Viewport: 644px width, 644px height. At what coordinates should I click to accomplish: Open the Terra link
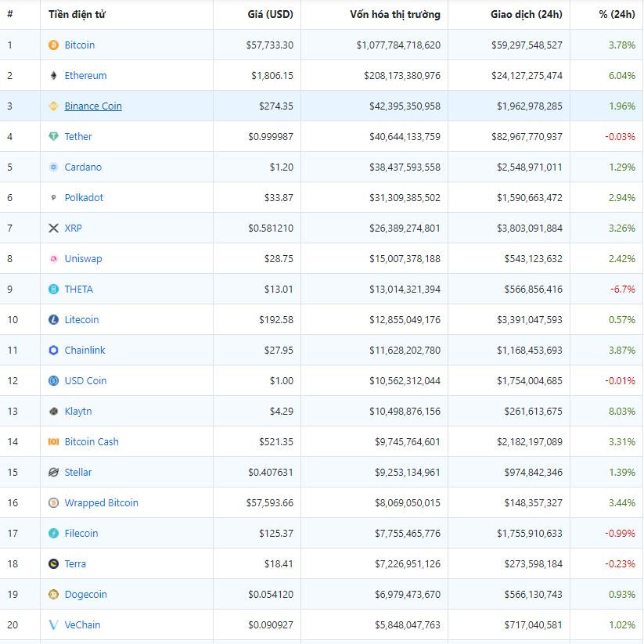click(x=75, y=563)
